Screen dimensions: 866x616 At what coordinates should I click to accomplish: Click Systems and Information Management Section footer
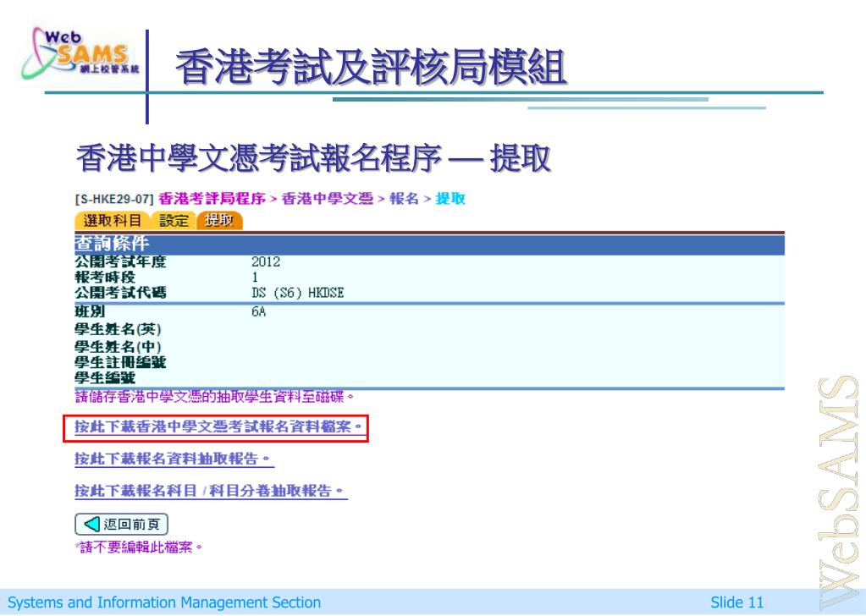164,602
